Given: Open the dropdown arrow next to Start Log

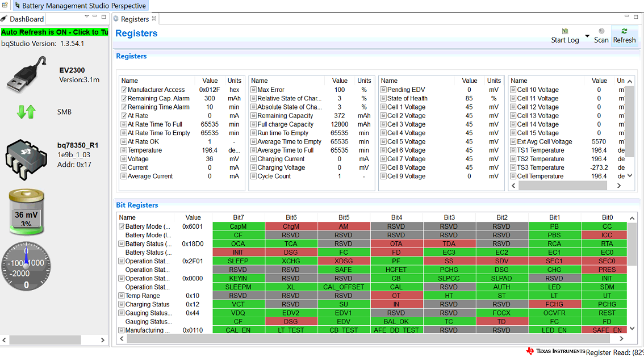Looking at the screenshot, I should 587,36.
